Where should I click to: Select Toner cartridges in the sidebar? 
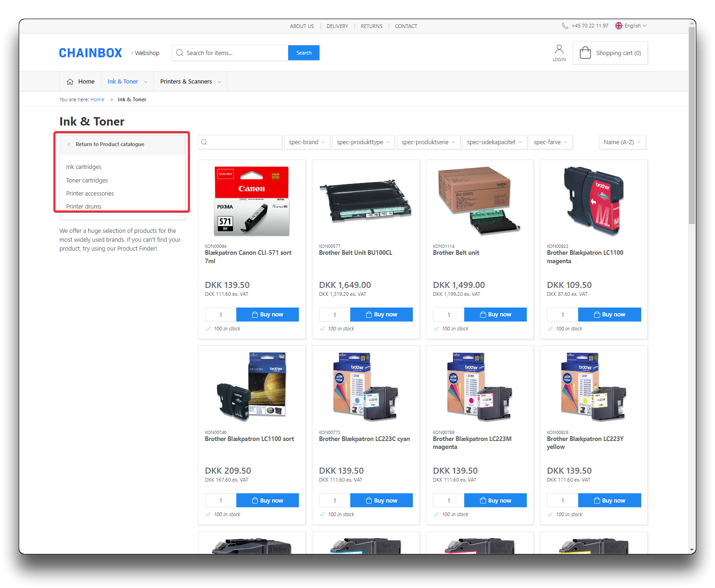point(87,181)
